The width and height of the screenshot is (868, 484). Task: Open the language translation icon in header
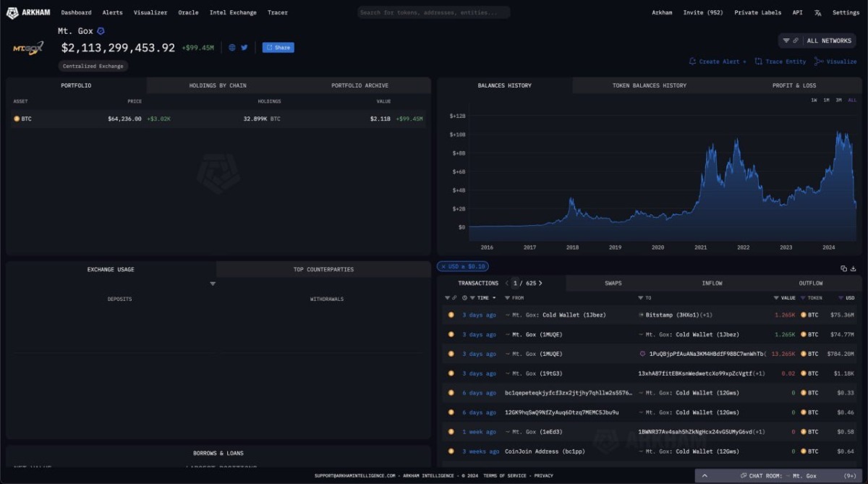click(x=817, y=12)
